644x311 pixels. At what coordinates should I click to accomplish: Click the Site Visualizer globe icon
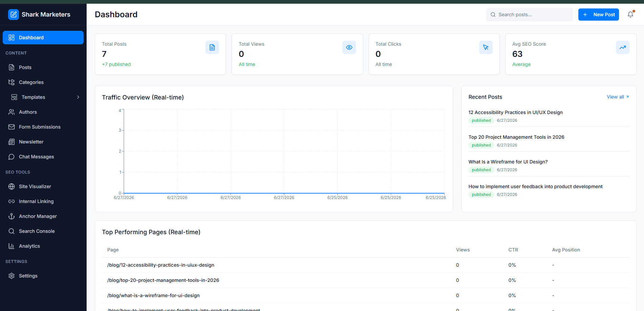(12, 186)
